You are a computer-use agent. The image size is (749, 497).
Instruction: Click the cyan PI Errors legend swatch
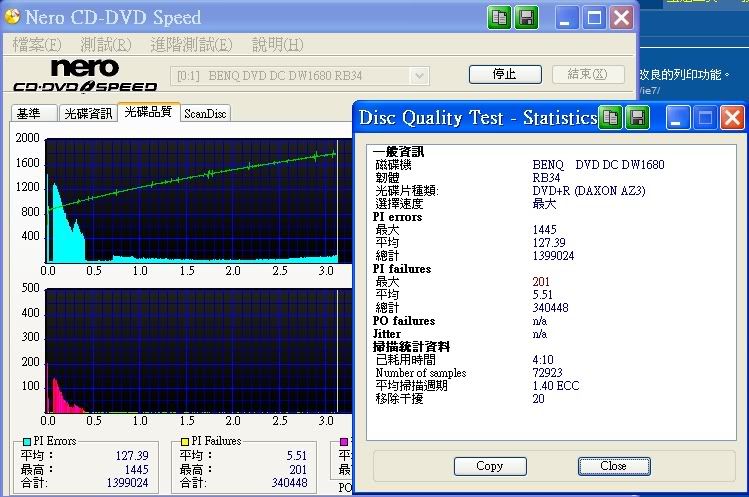[27, 442]
